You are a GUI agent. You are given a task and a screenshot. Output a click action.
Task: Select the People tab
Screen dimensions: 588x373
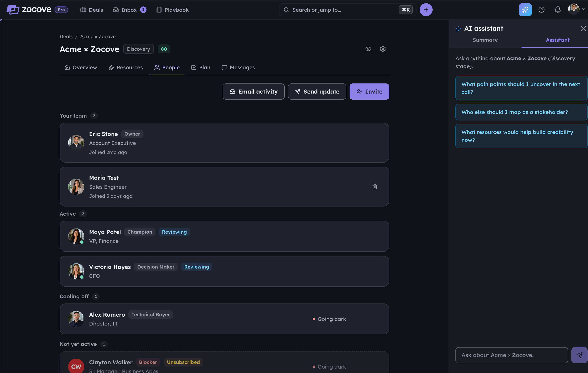167,68
